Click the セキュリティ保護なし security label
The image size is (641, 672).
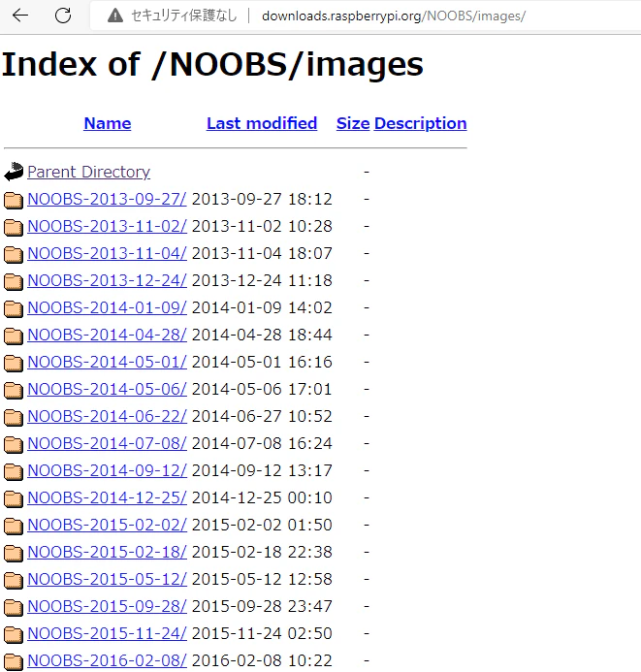click(183, 16)
